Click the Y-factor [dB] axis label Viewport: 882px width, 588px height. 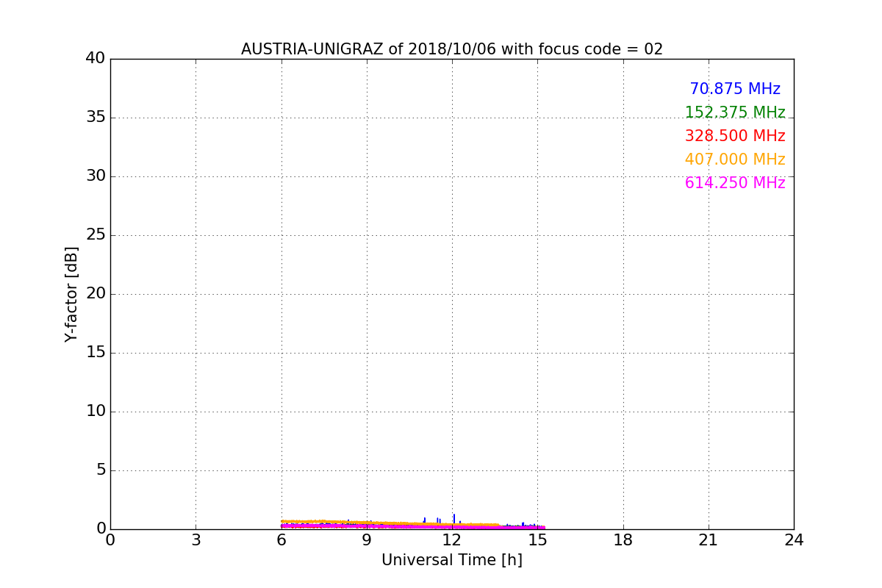(71, 294)
